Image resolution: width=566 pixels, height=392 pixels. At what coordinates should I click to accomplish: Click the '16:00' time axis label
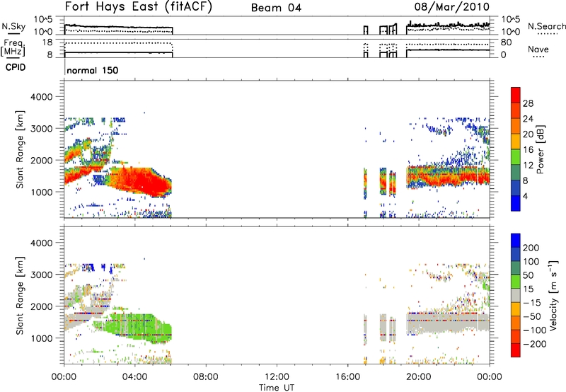(347, 376)
